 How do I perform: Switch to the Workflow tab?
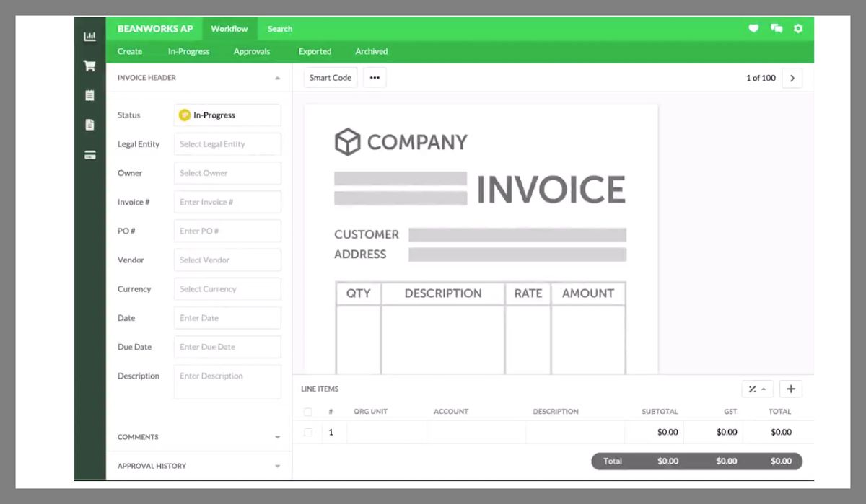(x=229, y=29)
